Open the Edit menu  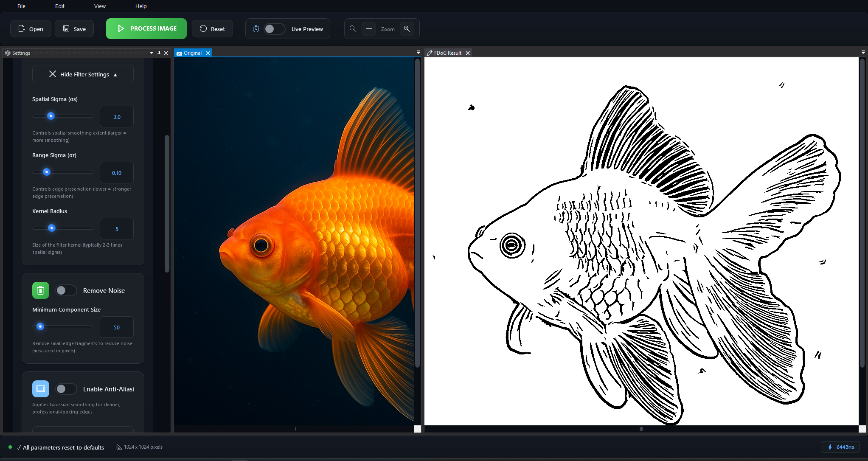coord(60,6)
